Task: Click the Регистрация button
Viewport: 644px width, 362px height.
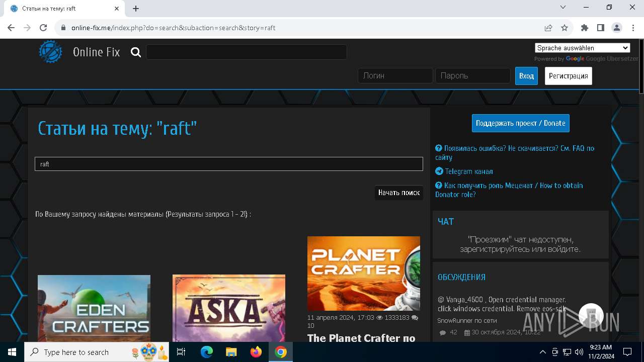Action: [x=569, y=76]
